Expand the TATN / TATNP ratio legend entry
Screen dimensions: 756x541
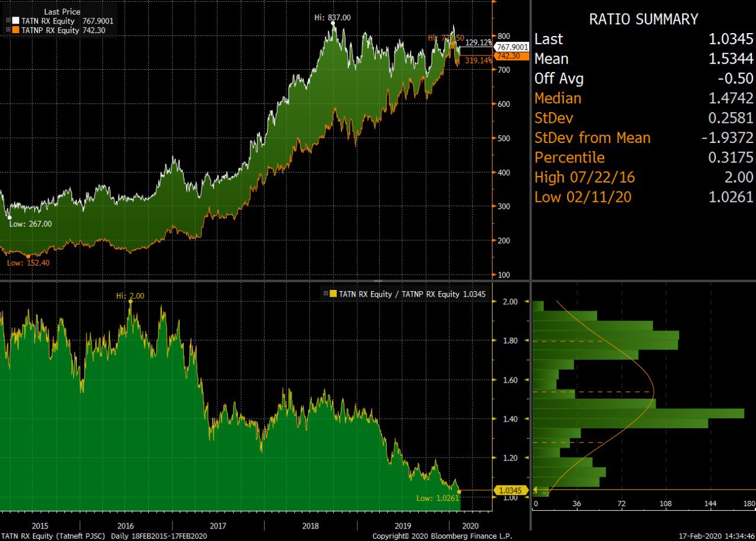[325, 294]
